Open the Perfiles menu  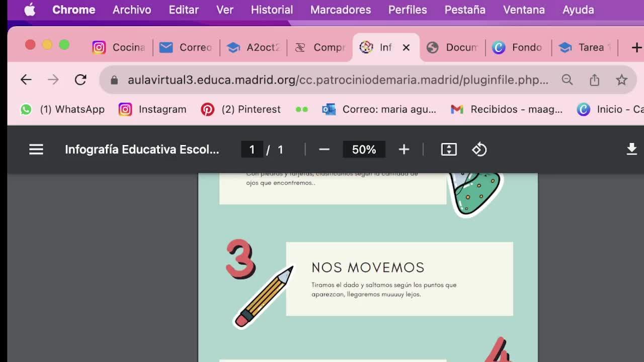coord(408,10)
